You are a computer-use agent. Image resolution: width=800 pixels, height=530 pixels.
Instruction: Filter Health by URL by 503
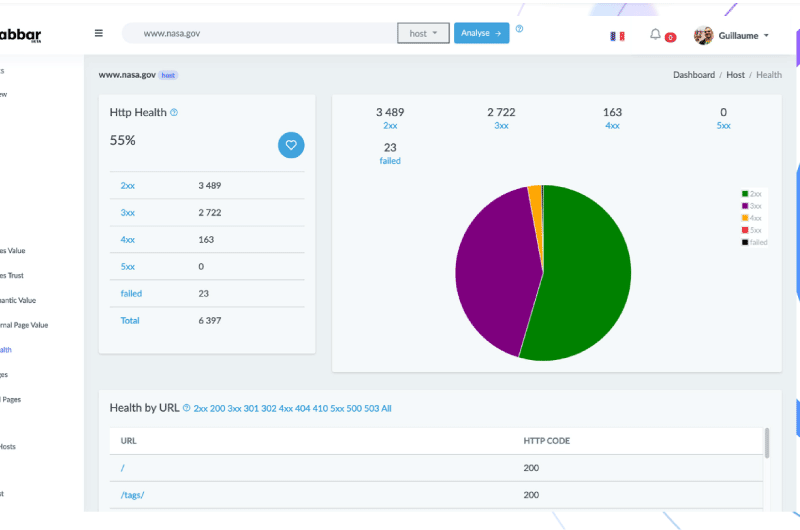(x=371, y=409)
